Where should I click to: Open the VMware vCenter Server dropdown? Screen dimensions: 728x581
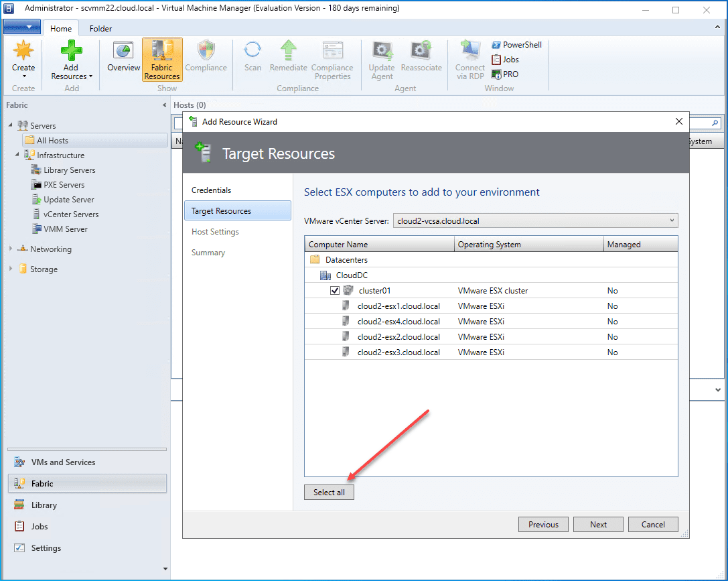coord(672,220)
